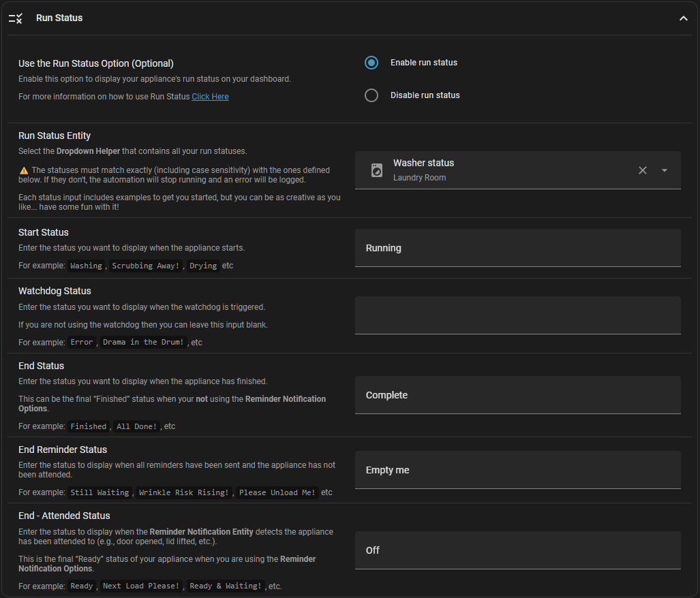Image resolution: width=700 pixels, height=598 pixels.
Task: Click the Enable run status label
Action: 423,63
